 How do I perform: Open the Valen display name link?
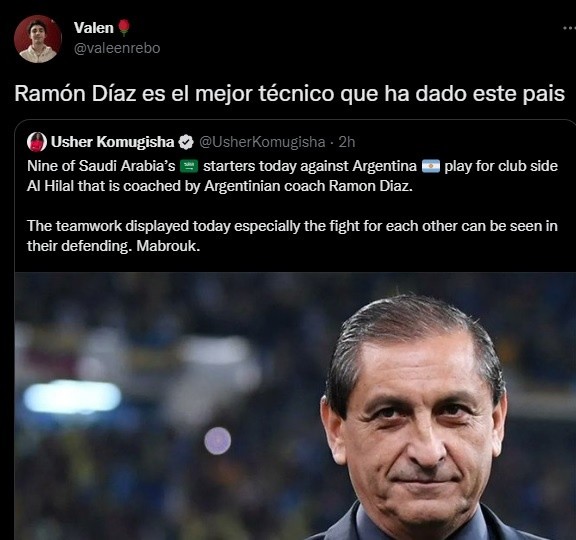coord(94,28)
